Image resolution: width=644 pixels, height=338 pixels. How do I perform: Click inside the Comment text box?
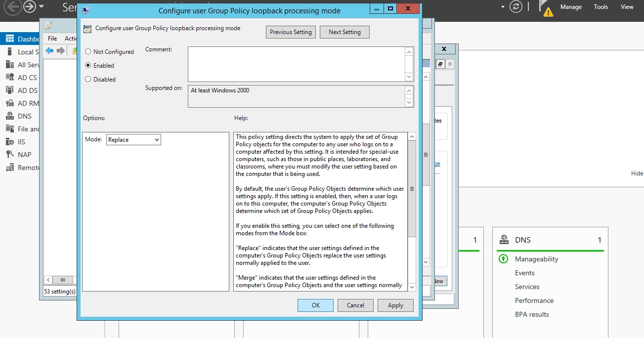pyautogui.click(x=296, y=64)
